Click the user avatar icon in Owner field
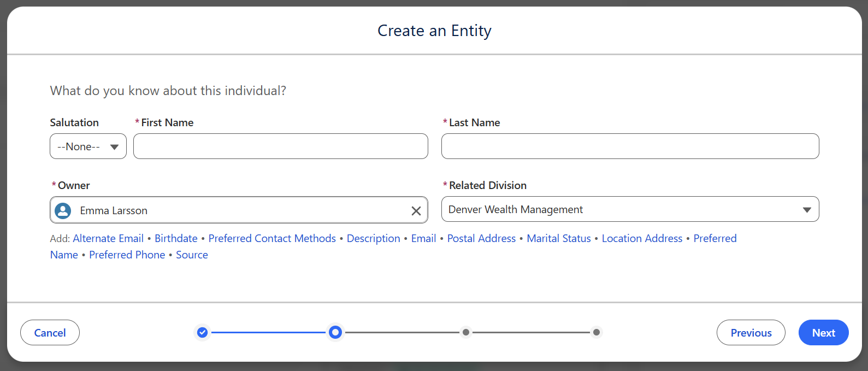The height and width of the screenshot is (371, 868). coord(63,210)
